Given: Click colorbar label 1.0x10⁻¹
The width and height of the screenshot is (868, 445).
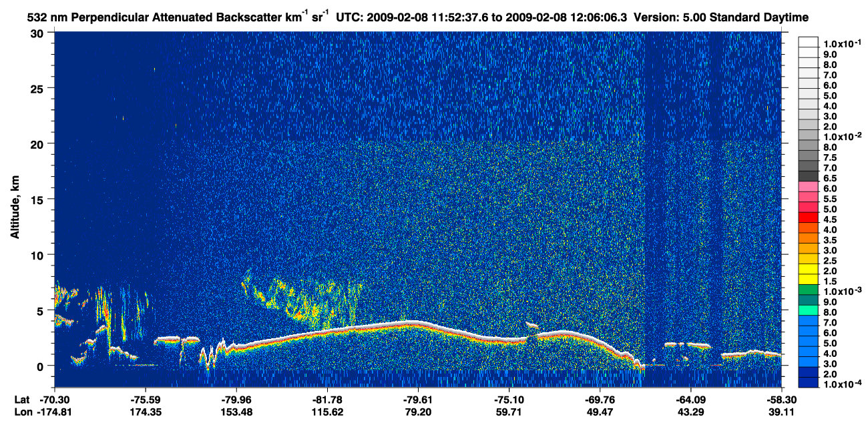Looking at the screenshot, I should point(842,43).
